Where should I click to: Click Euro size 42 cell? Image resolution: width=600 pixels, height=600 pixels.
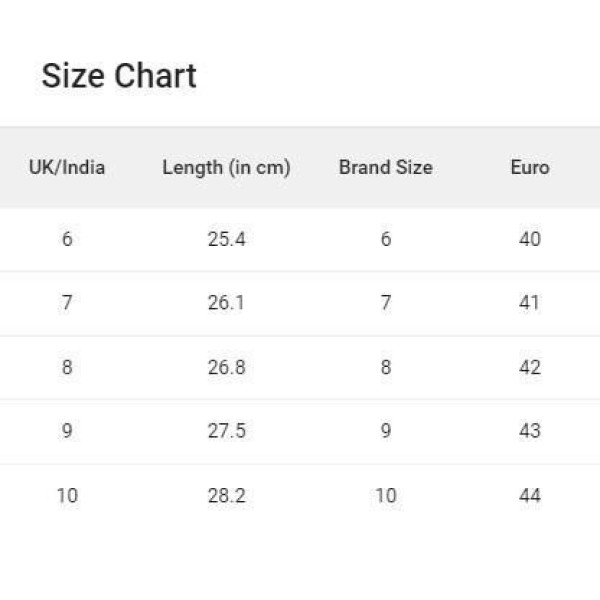click(x=530, y=367)
